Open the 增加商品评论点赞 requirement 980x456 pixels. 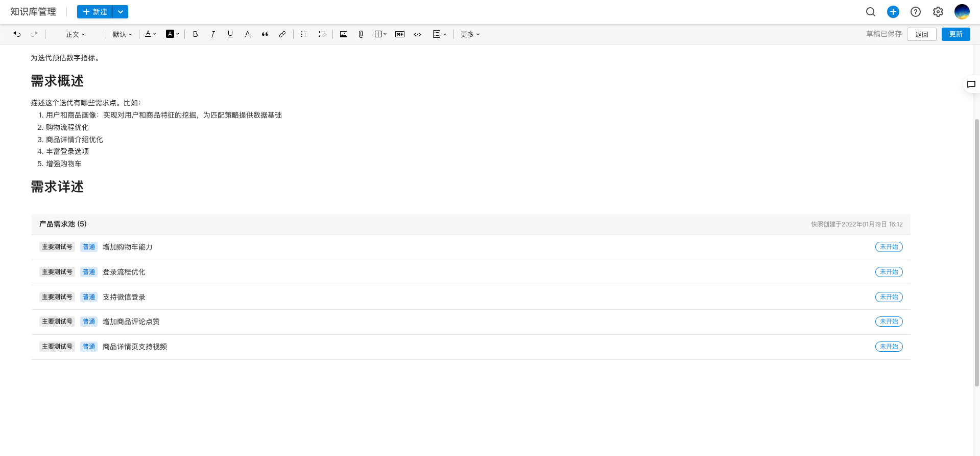coord(131,322)
